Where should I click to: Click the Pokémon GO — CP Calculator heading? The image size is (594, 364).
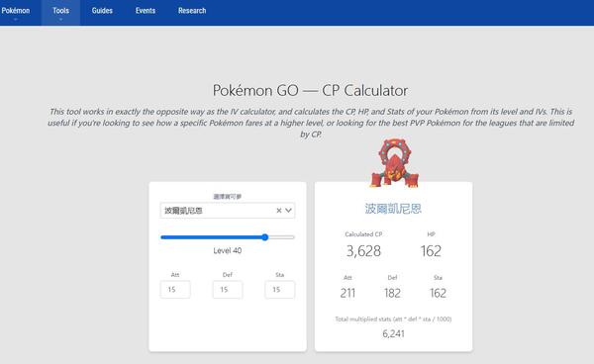pyautogui.click(x=310, y=91)
